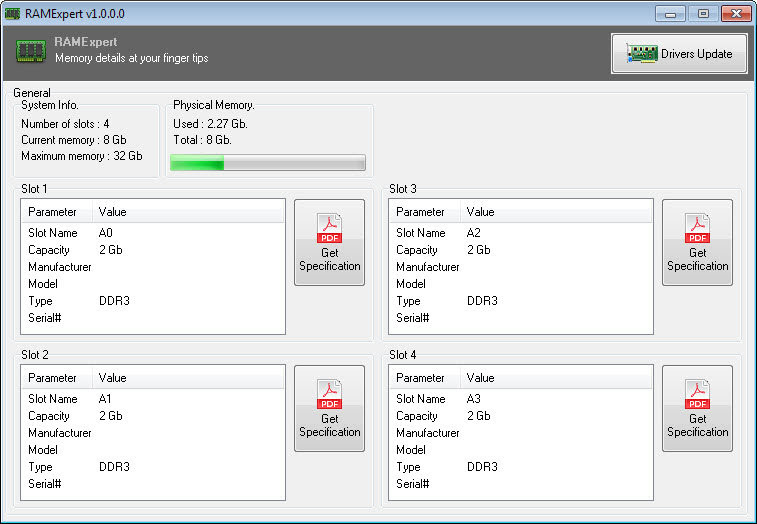
Task: Select the Model row in Slot 4
Action: tap(520, 450)
